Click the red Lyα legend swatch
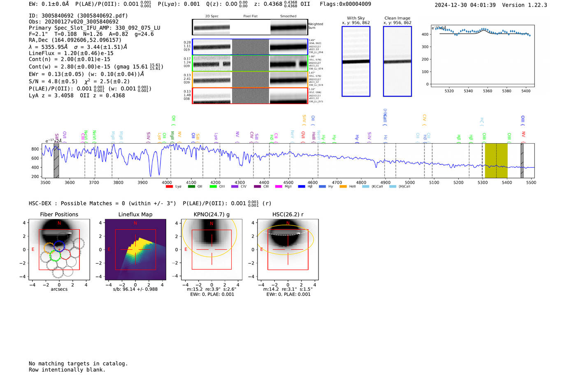Image resolution: width=576 pixels, height=392 pixels. 169,186
